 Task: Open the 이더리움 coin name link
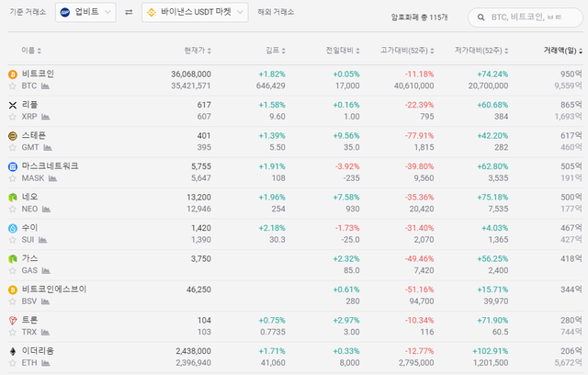38,350
